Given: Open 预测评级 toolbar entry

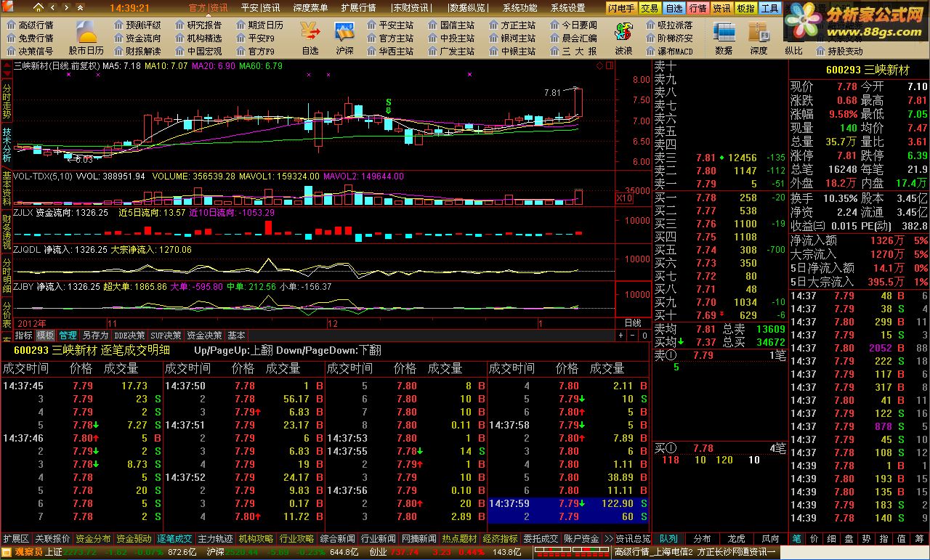Looking at the screenshot, I should coord(138,25).
